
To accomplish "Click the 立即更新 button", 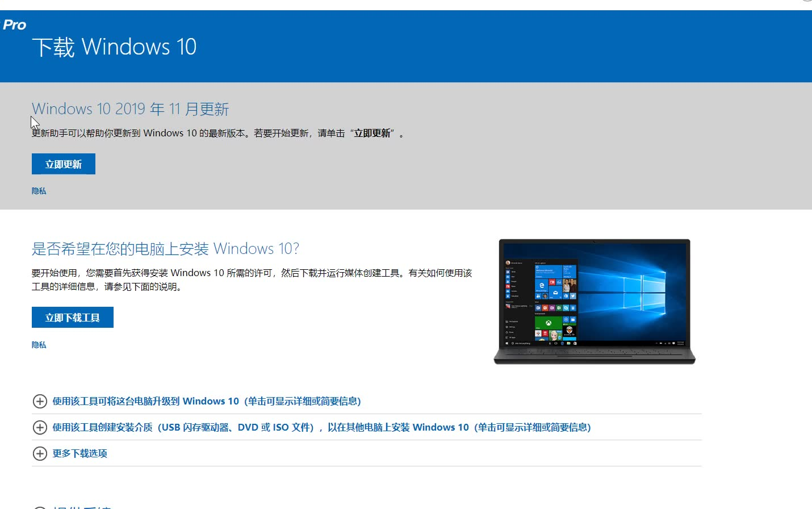I will pyautogui.click(x=64, y=164).
